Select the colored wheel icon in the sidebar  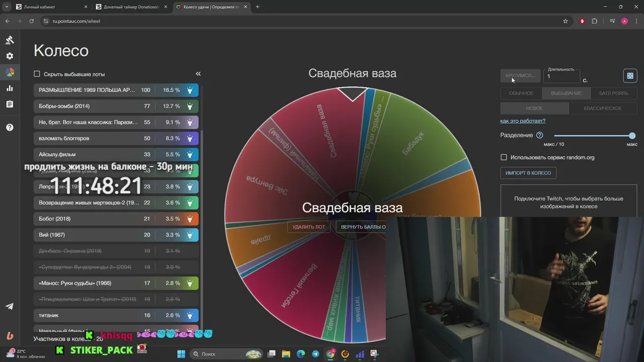(x=10, y=72)
